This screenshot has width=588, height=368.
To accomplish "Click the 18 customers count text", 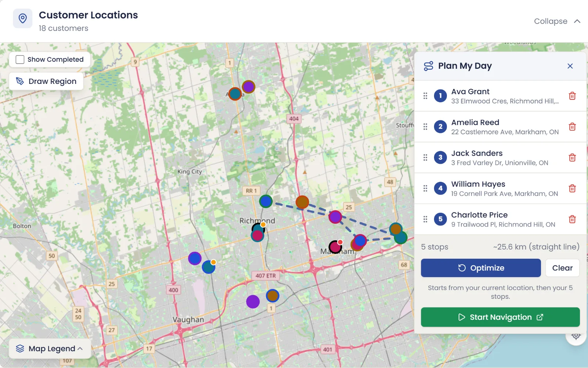I will (x=64, y=28).
